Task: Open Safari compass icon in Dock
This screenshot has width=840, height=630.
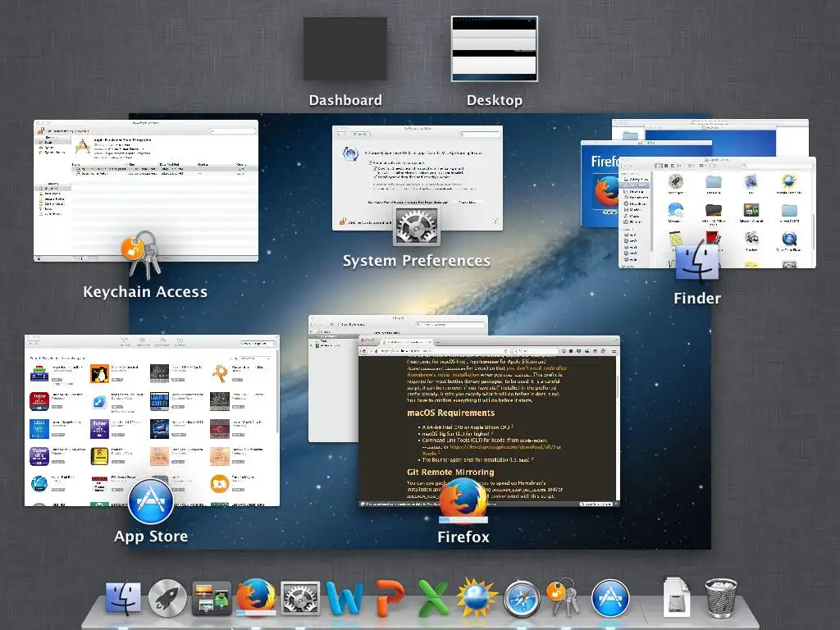Action: point(521,598)
